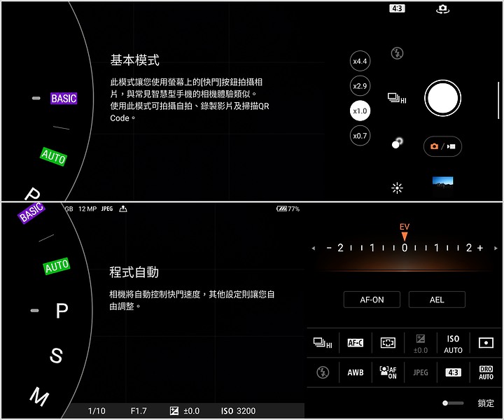Tap the metering mode spot icon
This screenshot has height=420, width=504.
coord(486,343)
